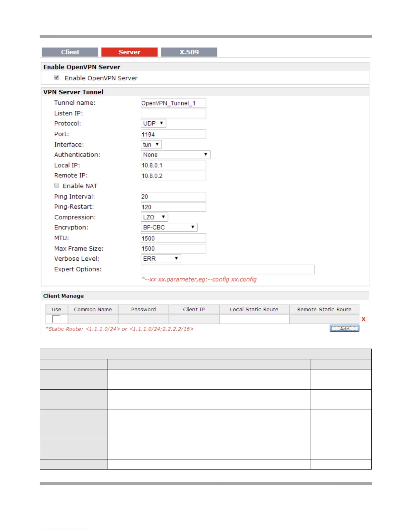The image size is (411, 532).
Task: Click the Tunnel name input field
Action: click(x=173, y=103)
